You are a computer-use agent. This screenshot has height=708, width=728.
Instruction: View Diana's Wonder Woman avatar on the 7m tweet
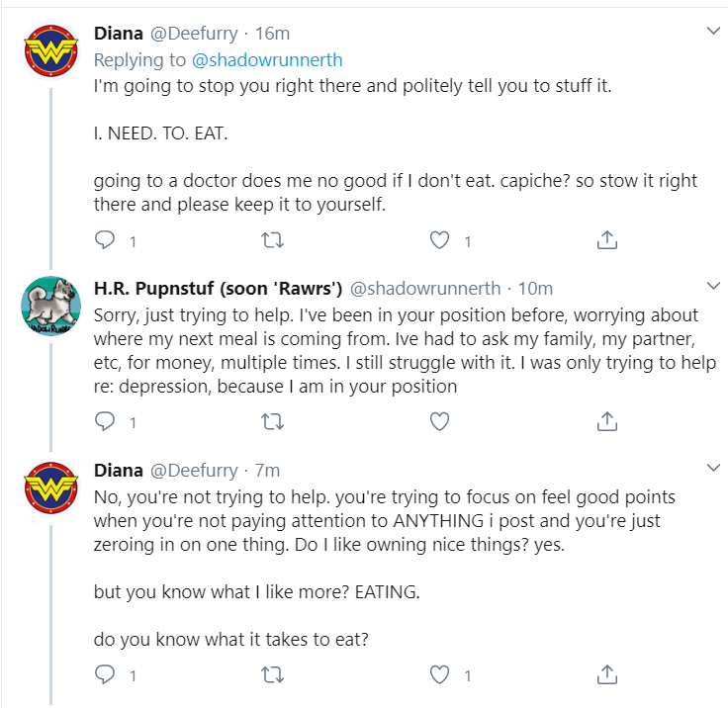click(51, 487)
